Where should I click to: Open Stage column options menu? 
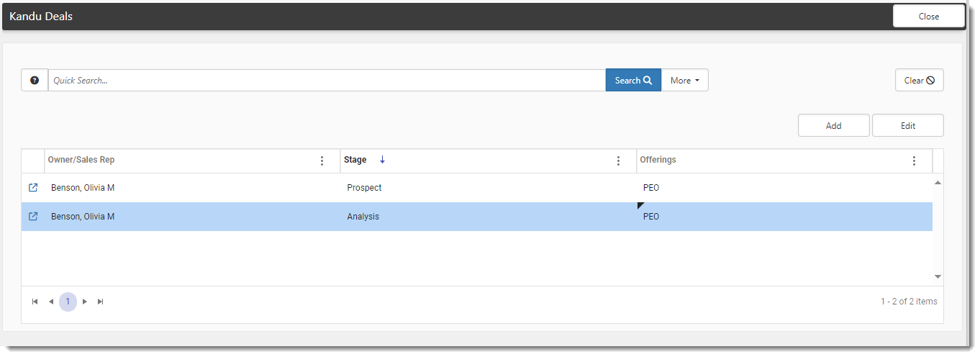click(x=618, y=161)
